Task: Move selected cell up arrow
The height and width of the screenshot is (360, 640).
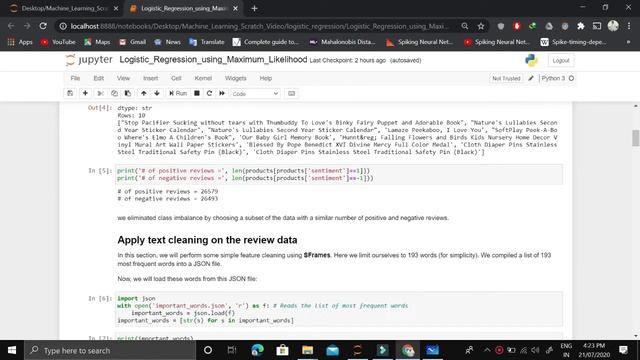Action: (x=144, y=93)
